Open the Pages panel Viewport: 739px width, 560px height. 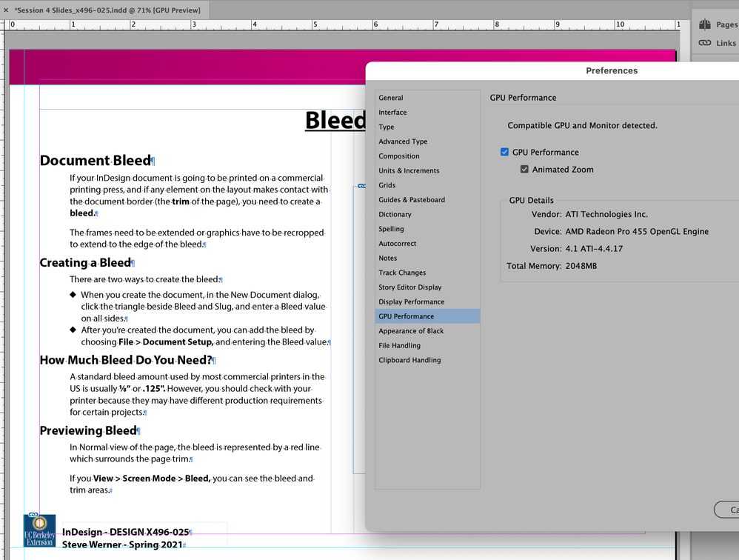tap(716, 23)
